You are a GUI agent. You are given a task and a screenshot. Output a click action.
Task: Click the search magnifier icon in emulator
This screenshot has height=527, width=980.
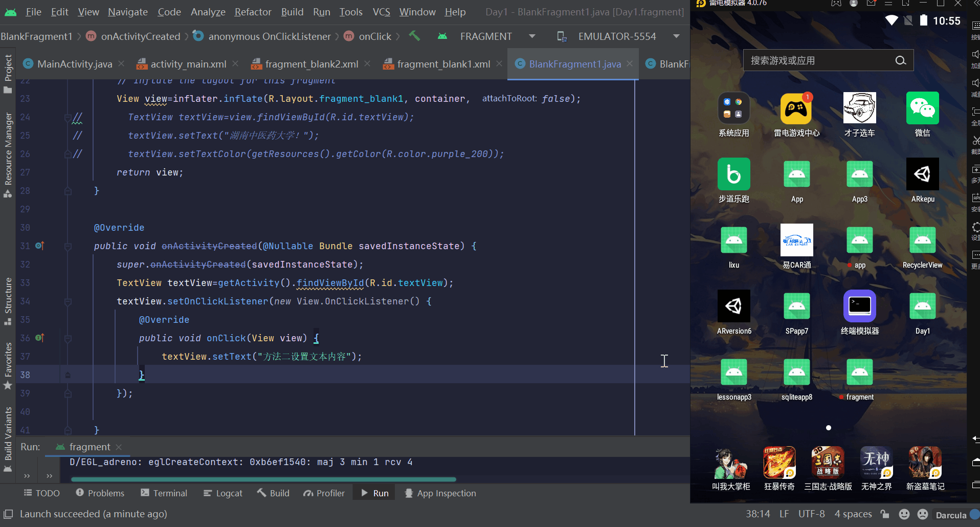pyautogui.click(x=901, y=60)
